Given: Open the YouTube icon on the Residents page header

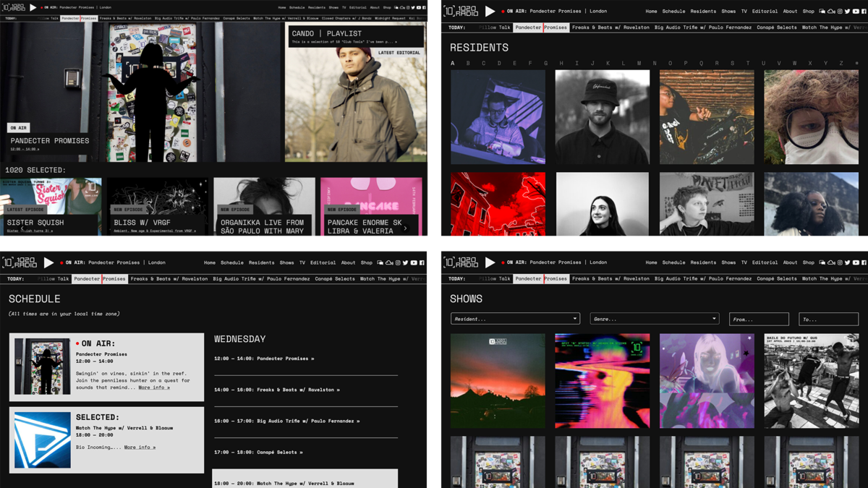Looking at the screenshot, I should point(856,12).
